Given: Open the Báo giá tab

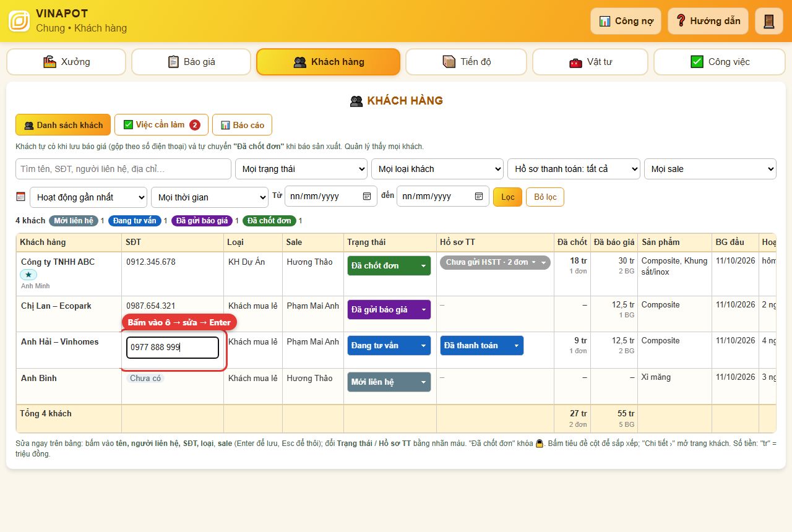Looking at the screenshot, I should (x=191, y=62).
